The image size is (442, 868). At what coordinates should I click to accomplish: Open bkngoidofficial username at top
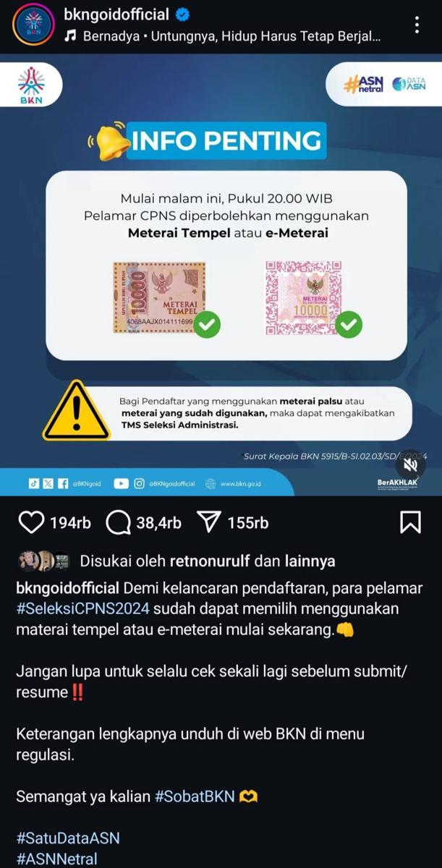(x=116, y=14)
